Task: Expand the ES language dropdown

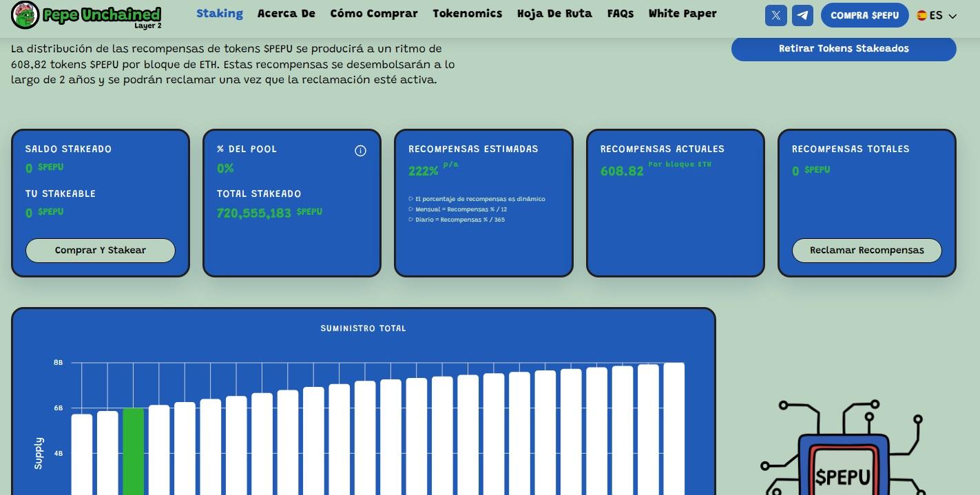Action: 937,15
